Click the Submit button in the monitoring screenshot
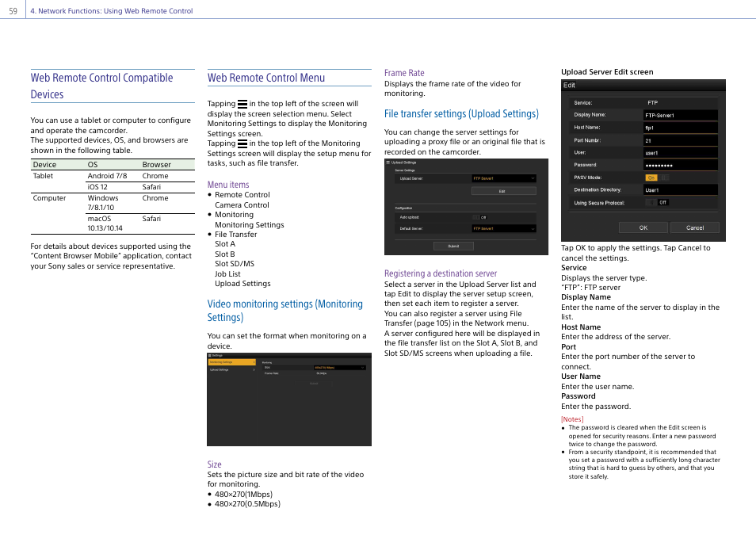Screen dimensions: 756x535 (x=314, y=384)
